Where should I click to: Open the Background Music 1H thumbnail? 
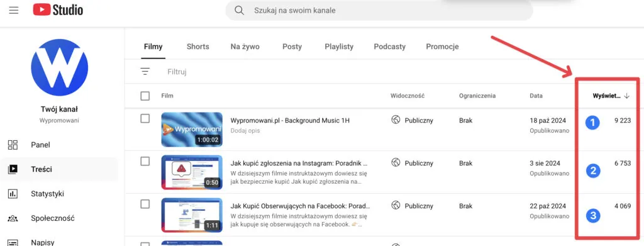(192, 130)
